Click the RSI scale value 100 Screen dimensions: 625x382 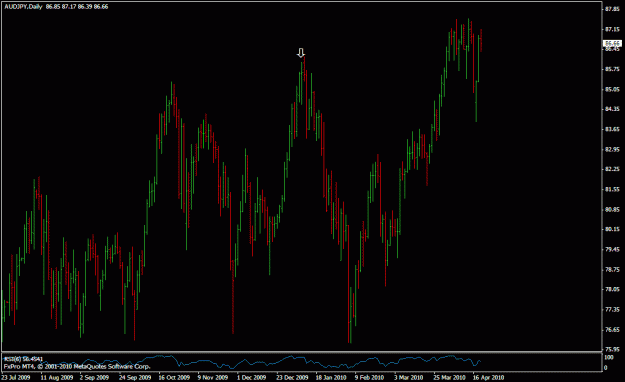(609, 358)
